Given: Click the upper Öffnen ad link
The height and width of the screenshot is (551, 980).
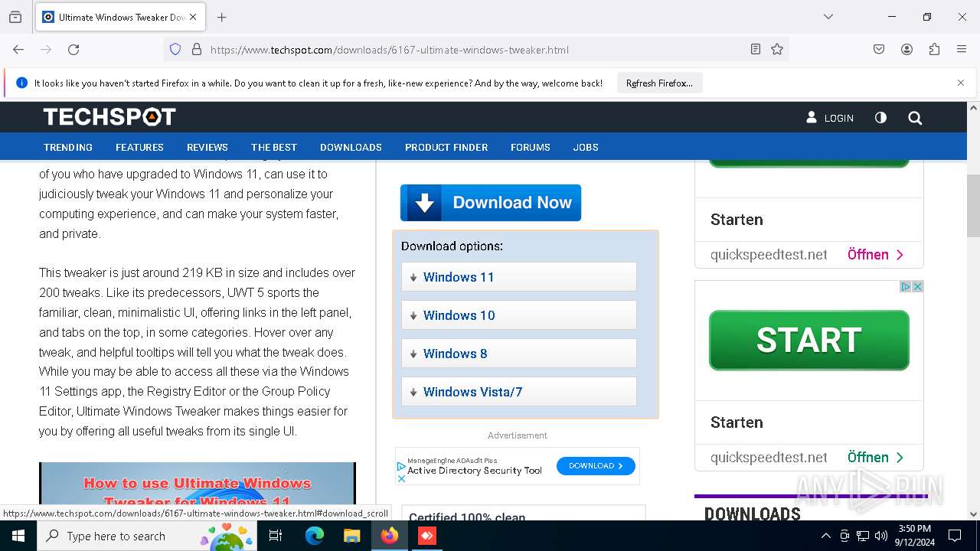Looking at the screenshot, I should [x=876, y=255].
